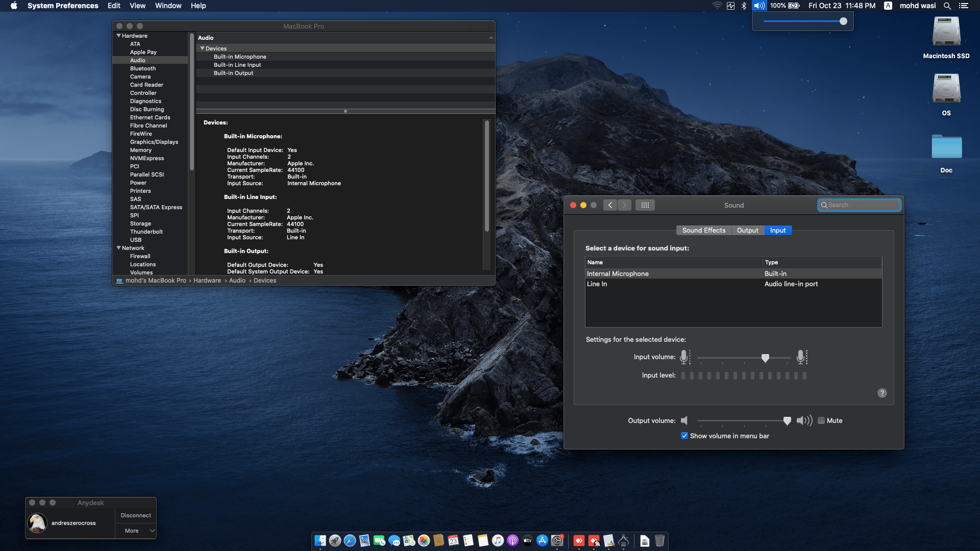Toggle the Mute checkbox for output volume
Image resolution: width=980 pixels, height=551 pixels.
(822, 420)
